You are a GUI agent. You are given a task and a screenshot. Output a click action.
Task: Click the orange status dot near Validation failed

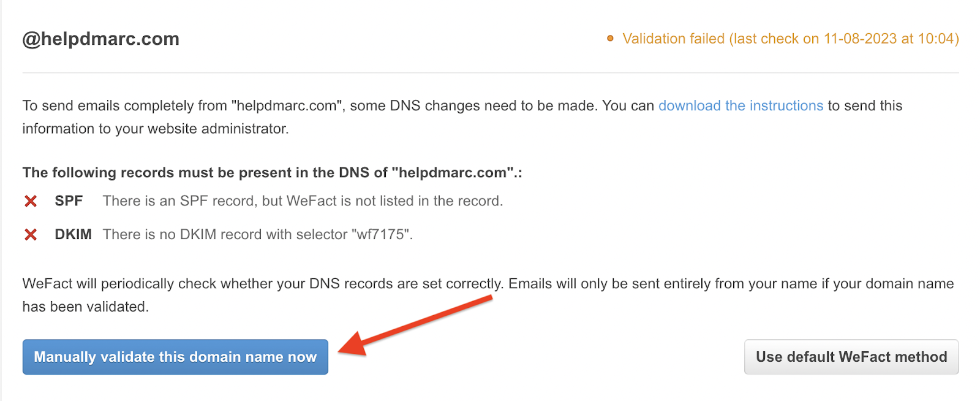[x=609, y=38]
